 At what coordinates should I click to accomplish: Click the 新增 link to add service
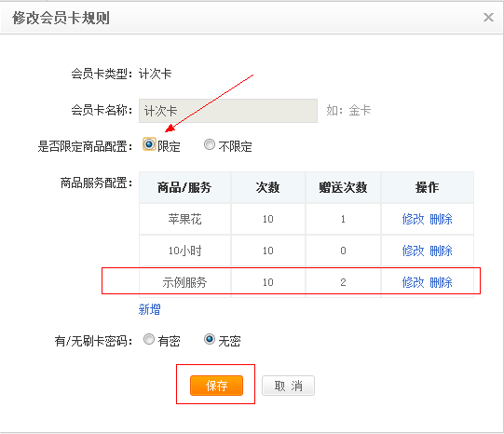pos(149,309)
